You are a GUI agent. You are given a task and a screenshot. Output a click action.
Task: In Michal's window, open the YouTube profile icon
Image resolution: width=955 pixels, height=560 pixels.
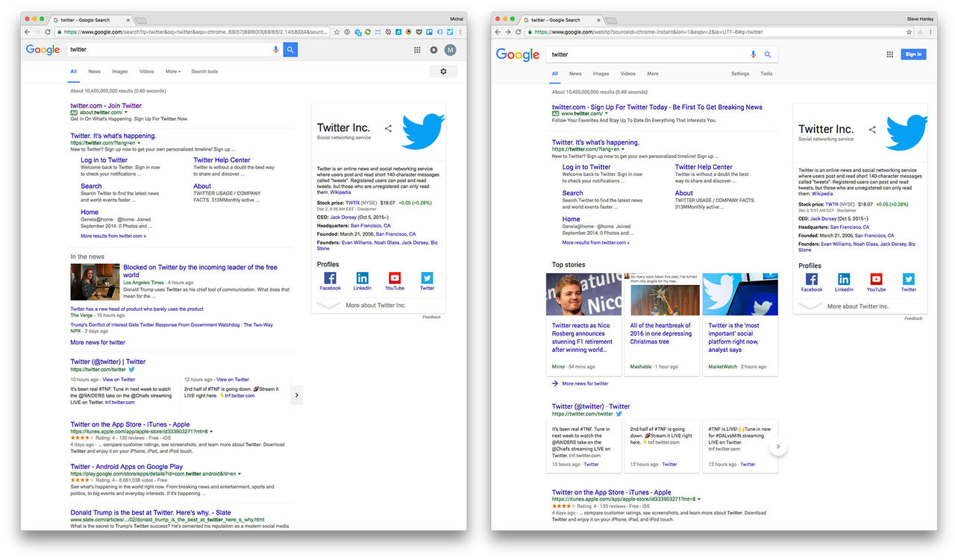coord(395,279)
